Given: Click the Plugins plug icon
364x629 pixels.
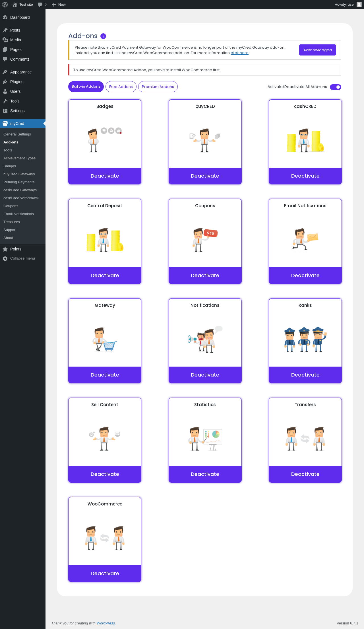Looking at the screenshot, I should [5, 82].
